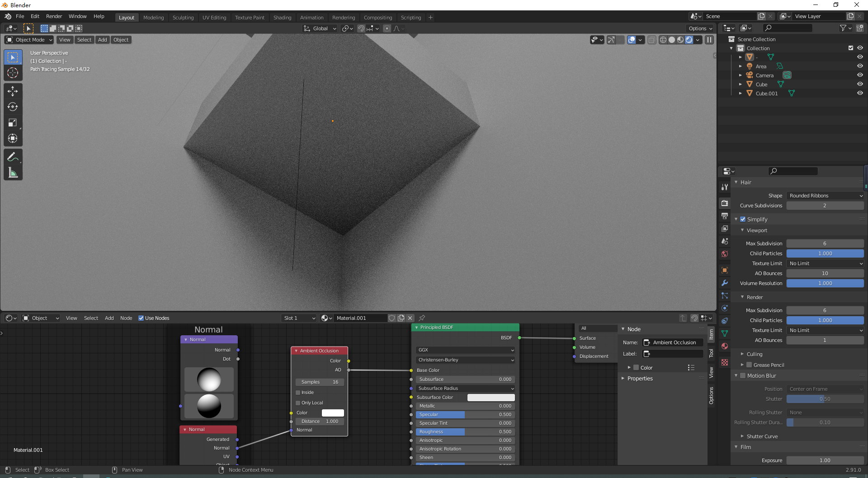Open the Render properties tab

click(725, 203)
